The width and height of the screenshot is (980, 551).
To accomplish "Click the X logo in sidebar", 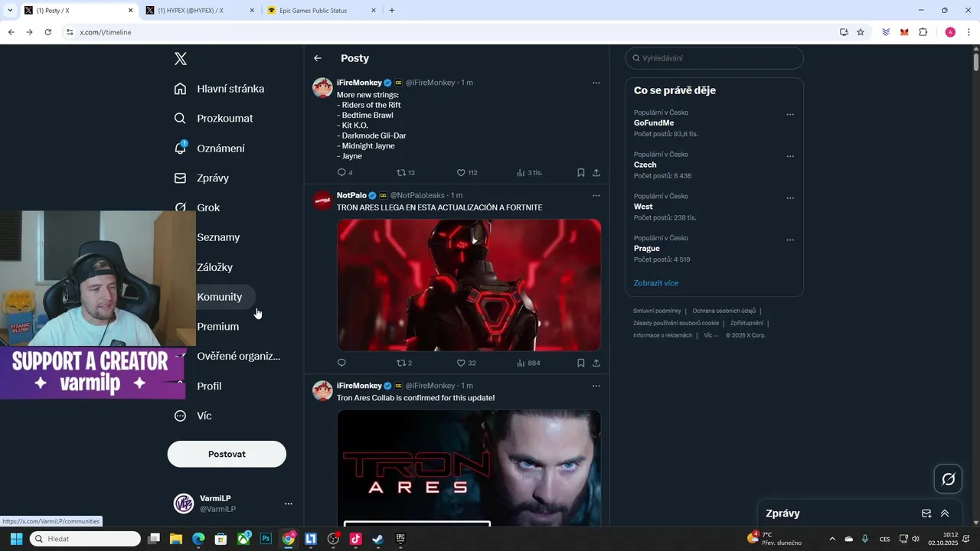I will click(x=181, y=59).
